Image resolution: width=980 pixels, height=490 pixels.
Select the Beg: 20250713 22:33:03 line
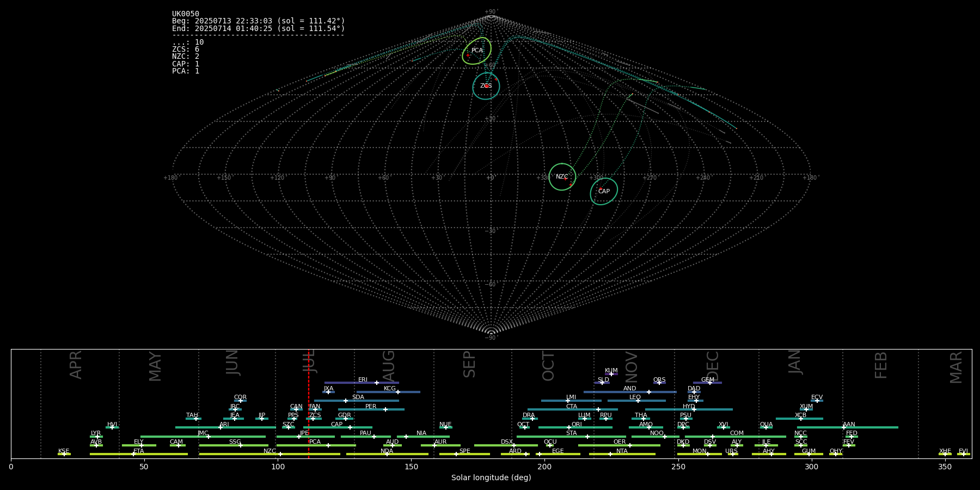point(259,21)
